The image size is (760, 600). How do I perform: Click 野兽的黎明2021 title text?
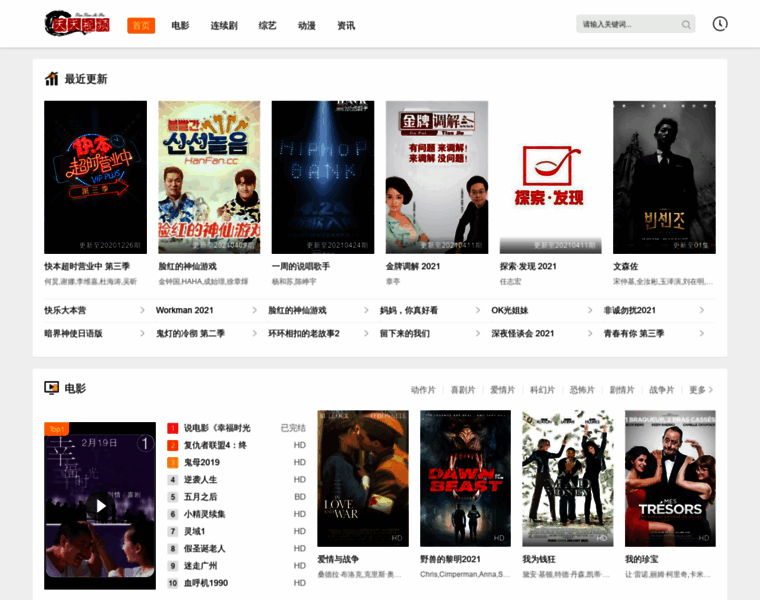click(x=450, y=559)
